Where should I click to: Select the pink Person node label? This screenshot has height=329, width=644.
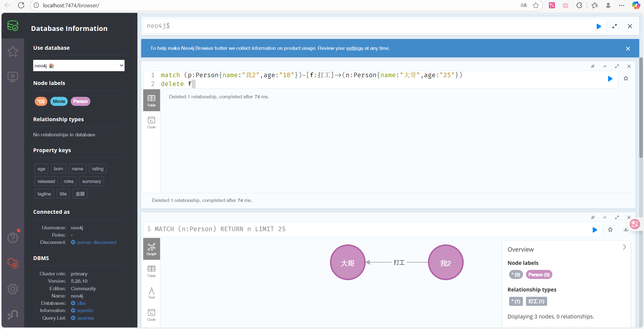tap(80, 101)
